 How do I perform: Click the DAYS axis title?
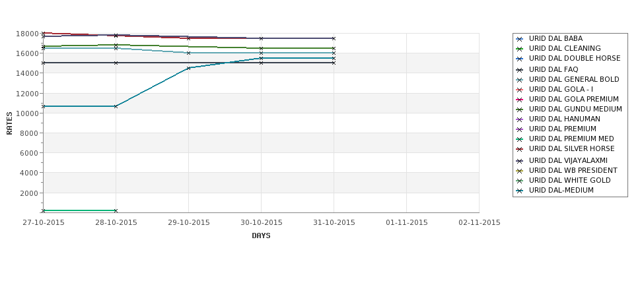click(x=261, y=236)
